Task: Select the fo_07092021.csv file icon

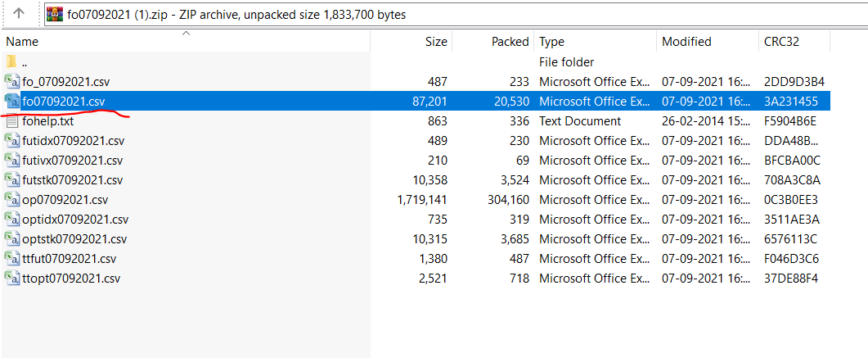Action: tap(12, 81)
